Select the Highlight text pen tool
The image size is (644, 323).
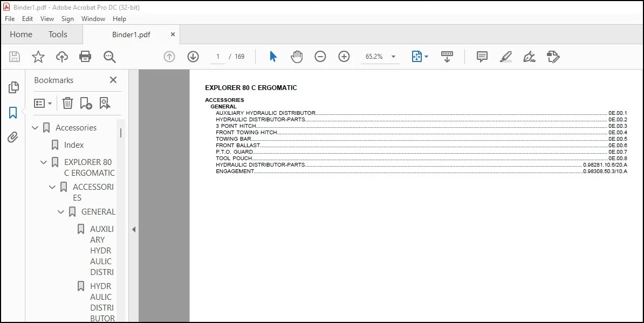click(505, 57)
